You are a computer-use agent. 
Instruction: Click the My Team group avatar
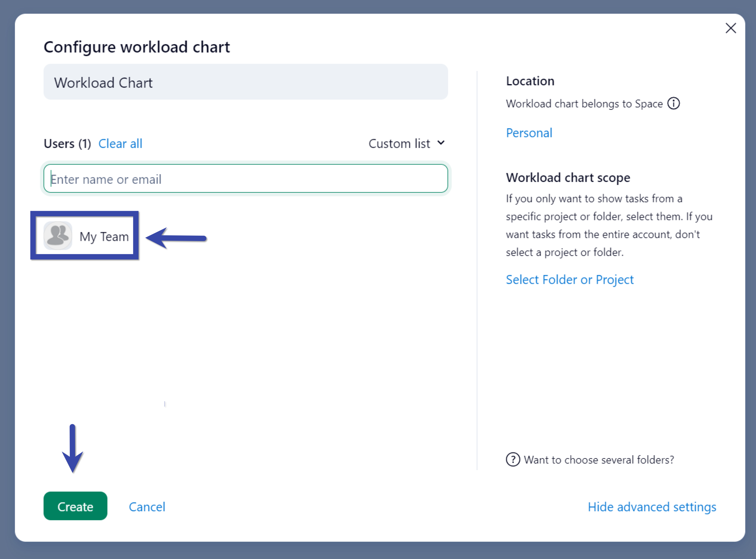[58, 236]
